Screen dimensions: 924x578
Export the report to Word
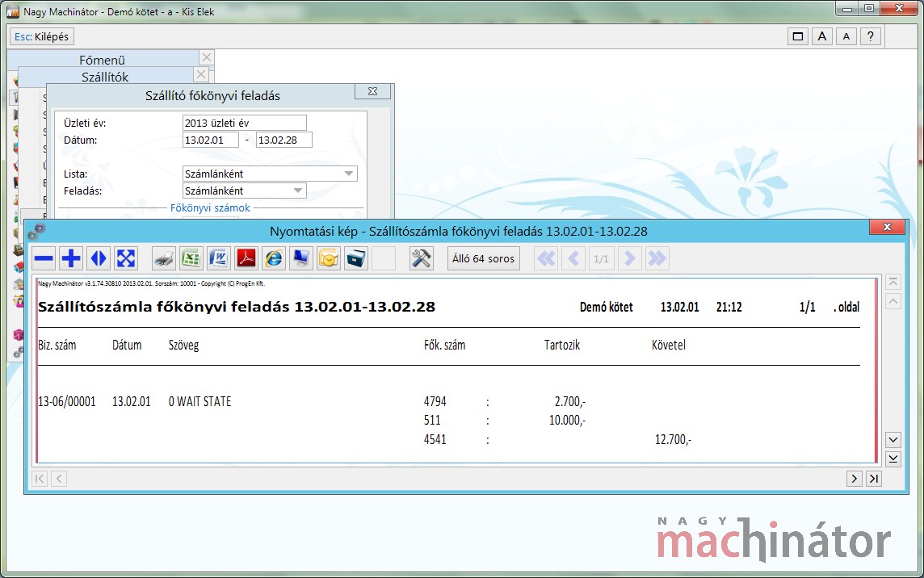[x=219, y=258]
